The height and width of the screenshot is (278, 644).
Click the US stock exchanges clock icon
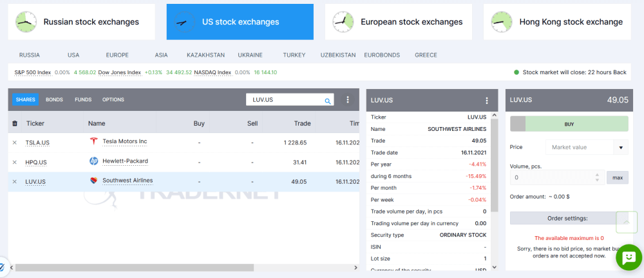click(x=184, y=22)
